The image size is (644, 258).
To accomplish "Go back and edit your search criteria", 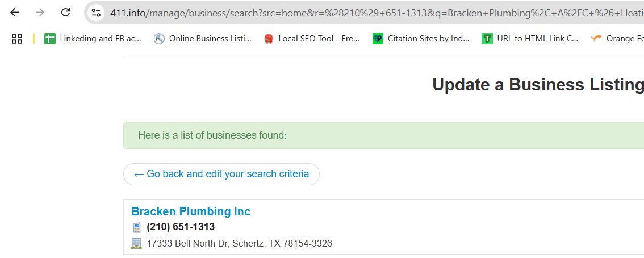I will tap(221, 174).
